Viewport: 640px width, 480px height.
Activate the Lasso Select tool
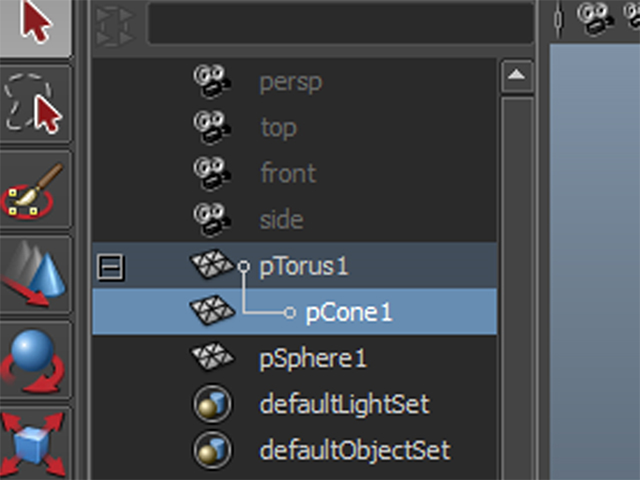[x=35, y=105]
